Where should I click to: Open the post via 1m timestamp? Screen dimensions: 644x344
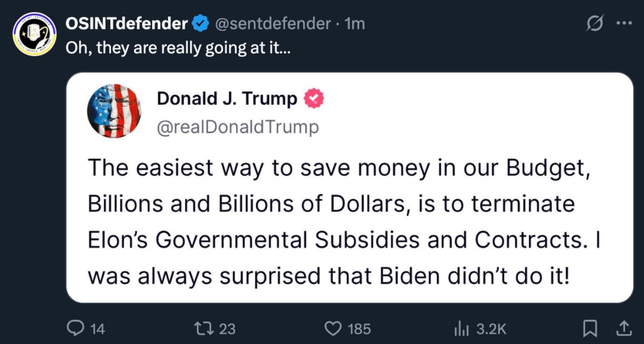[355, 24]
